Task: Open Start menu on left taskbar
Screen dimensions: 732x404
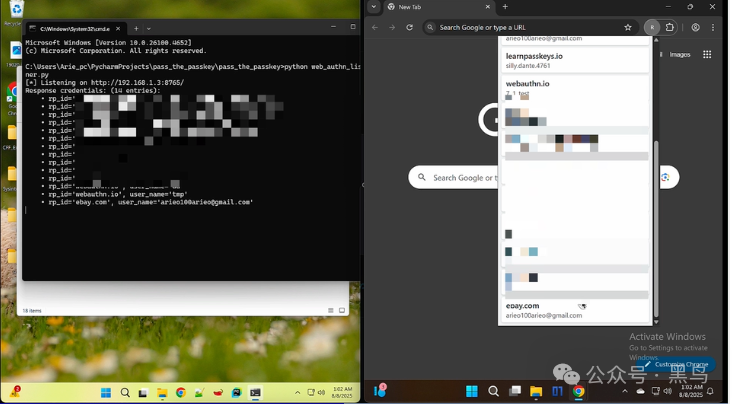Action: tap(106, 393)
